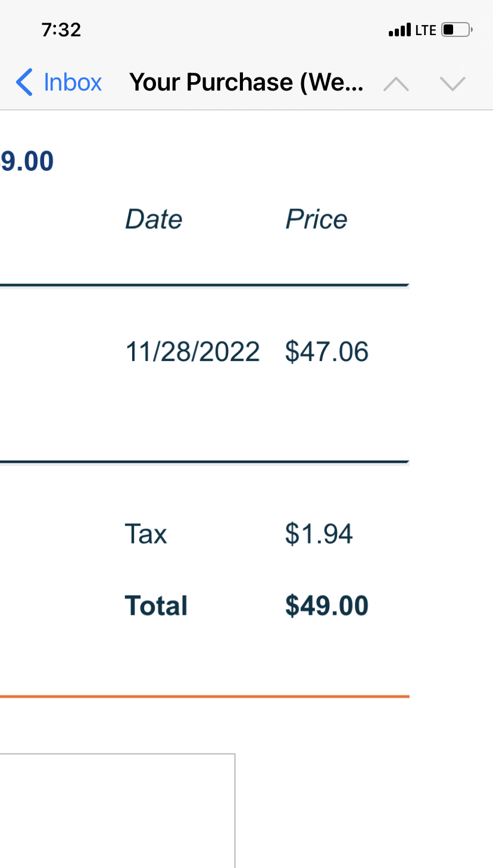Go back to Inbox
Viewport: 493px width, 868px height.
[x=73, y=82]
